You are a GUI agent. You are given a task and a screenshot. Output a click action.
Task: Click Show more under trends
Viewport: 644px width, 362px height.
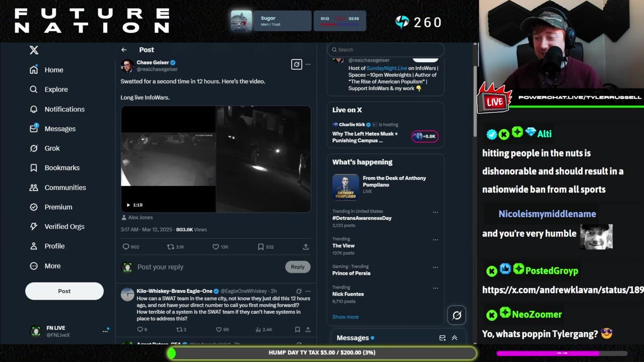(345, 317)
